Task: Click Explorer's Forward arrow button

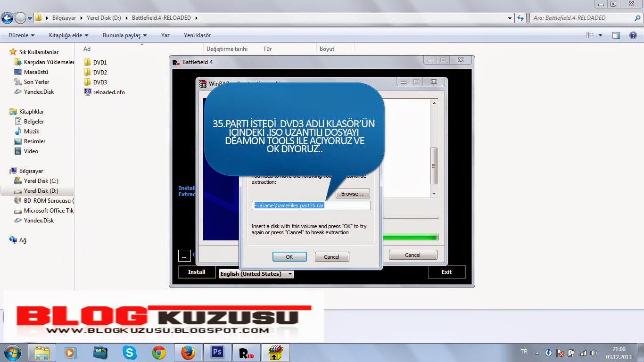Action: pos(20,18)
